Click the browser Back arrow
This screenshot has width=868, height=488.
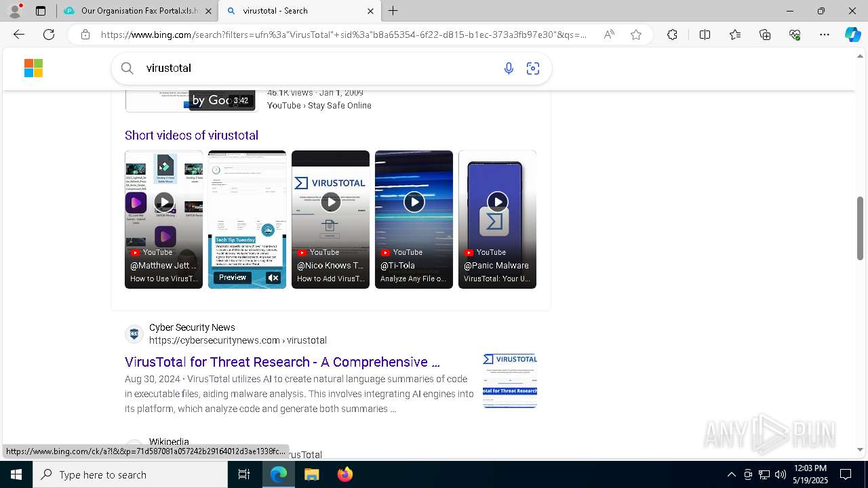tap(19, 35)
